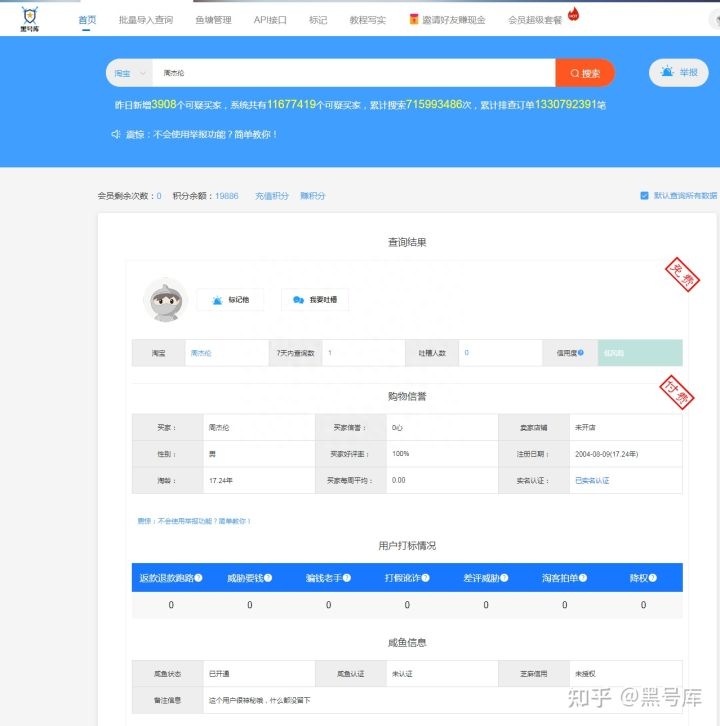Click the 差评威胁 help icon
Screen dimensions: 720x726
pyautogui.click(x=504, y=578)
